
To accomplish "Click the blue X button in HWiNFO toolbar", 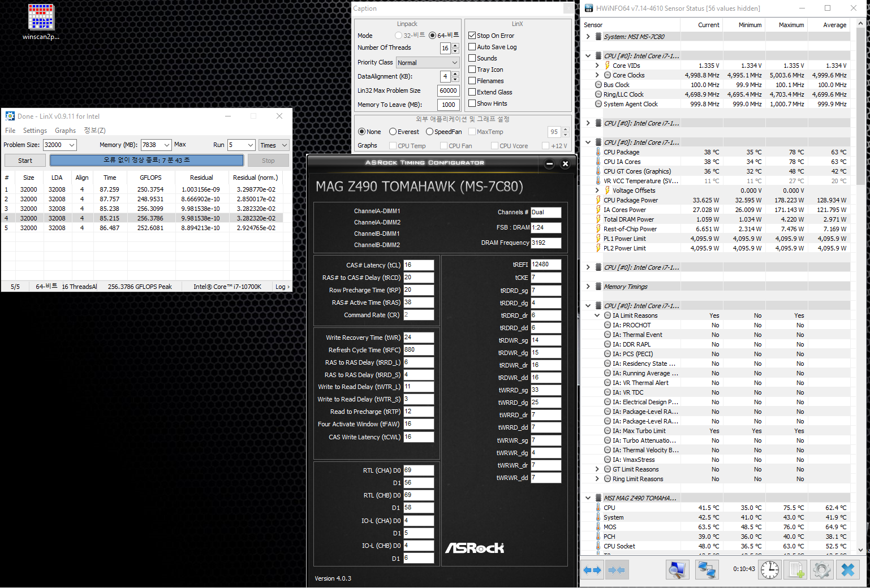I will (x=848, y=570).
